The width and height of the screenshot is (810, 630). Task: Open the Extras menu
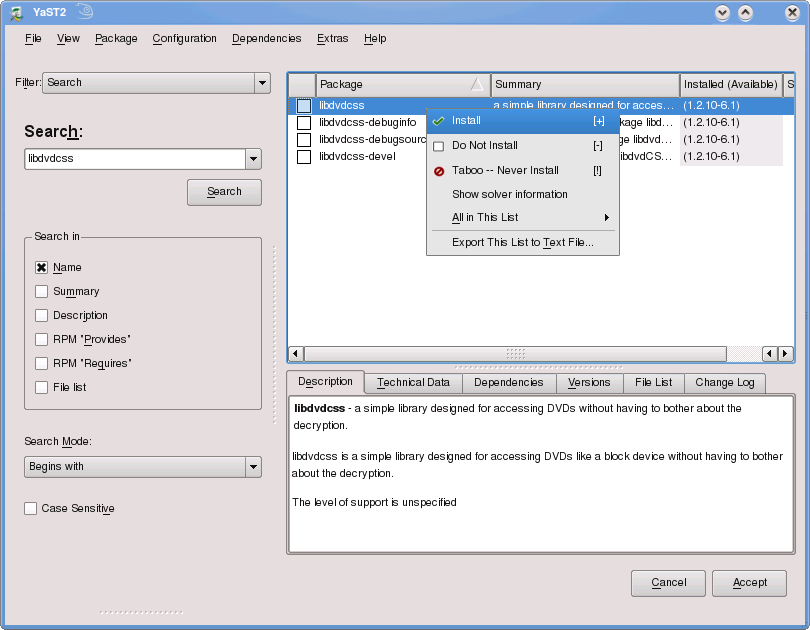pyautogui.click(x=333, y=39)
